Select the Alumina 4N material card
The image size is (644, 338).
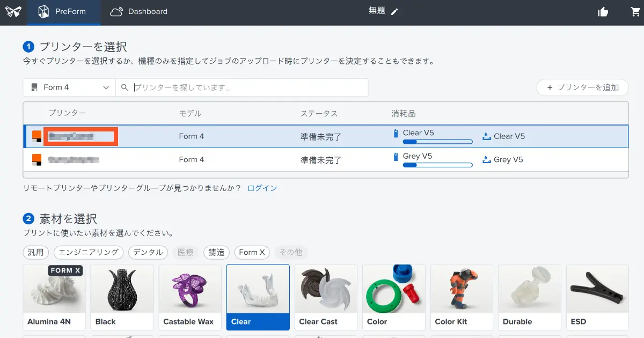55,297
